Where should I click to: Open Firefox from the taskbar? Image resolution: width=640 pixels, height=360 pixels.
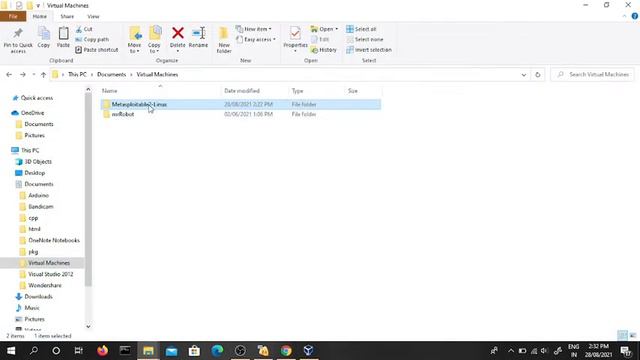coord(102,351)
